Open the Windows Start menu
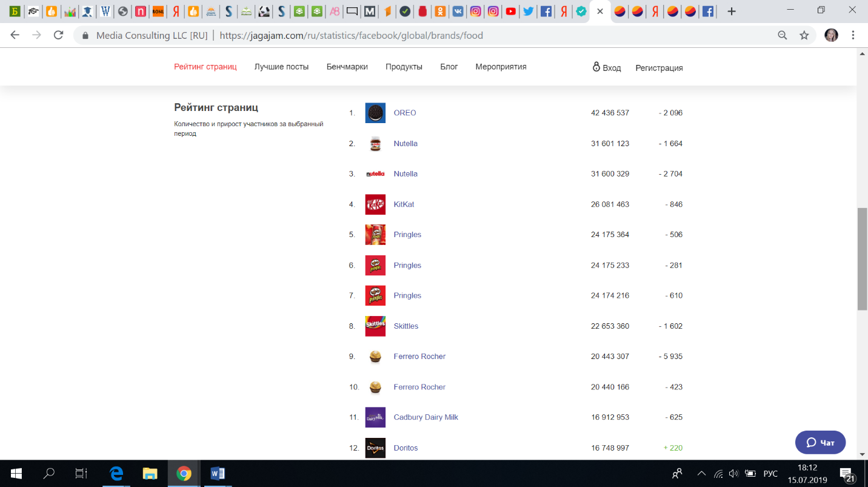 pos(16,474)
